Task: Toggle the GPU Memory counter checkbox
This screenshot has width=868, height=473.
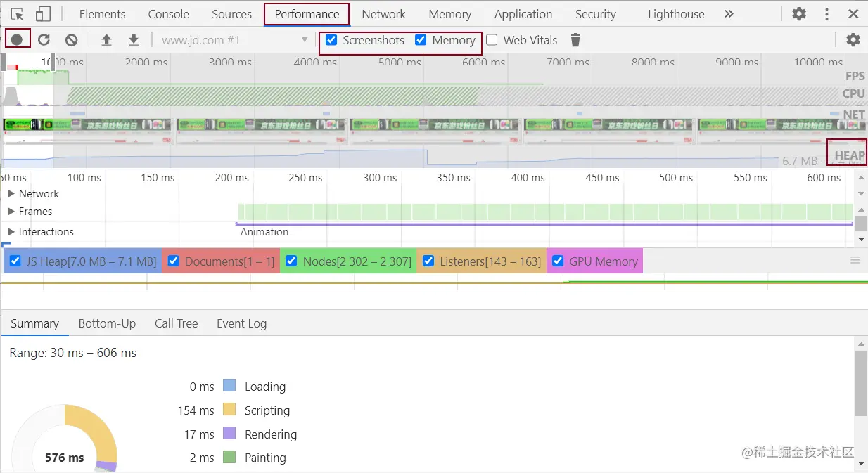Action: pyautogui.click(x=558, y=261)
